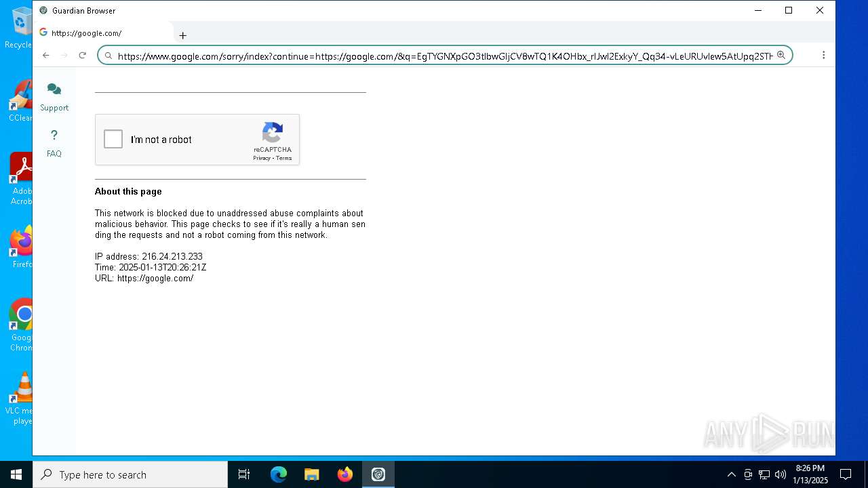Screen dimensions: 868x488
Task: Close the Guardian Browser window
Action: pos(820,10)
